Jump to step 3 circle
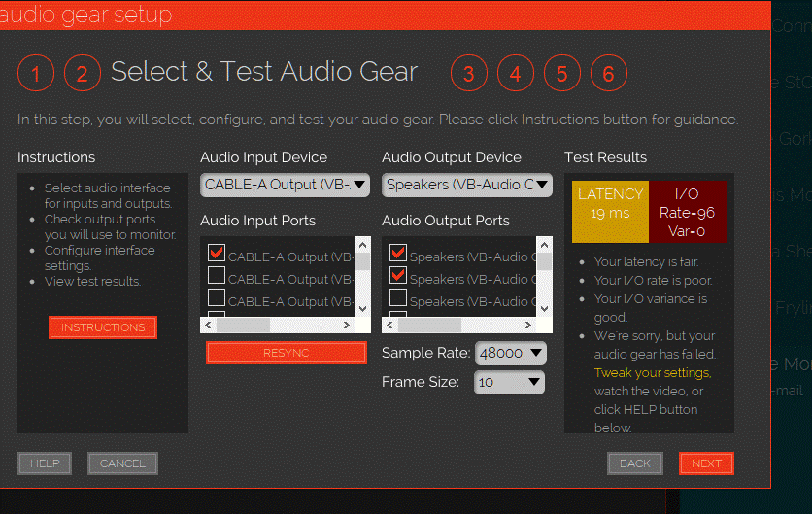 click(469, 74)
